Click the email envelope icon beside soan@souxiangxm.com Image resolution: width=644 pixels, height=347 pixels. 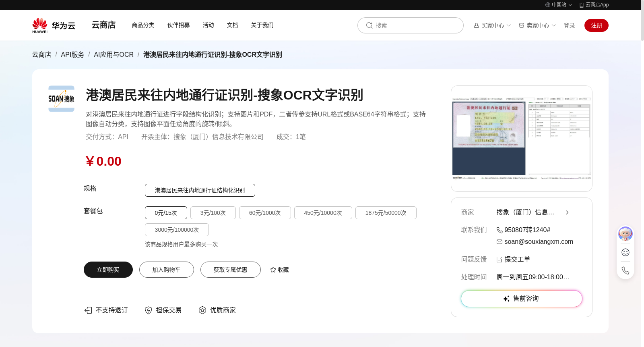500,242
